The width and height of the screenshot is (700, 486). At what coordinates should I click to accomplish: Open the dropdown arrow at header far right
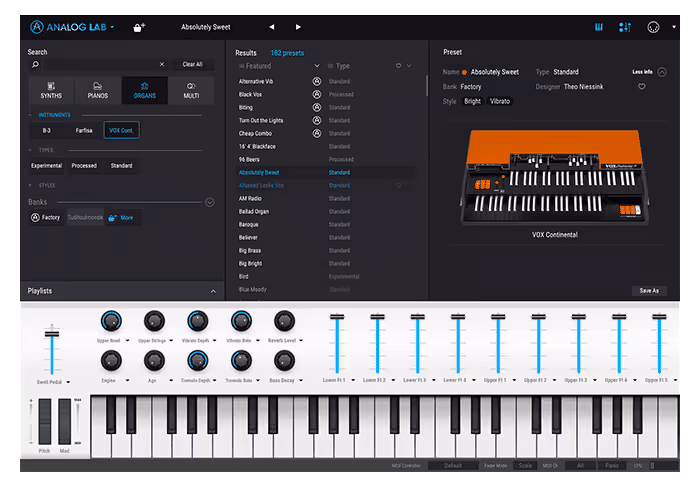coord(674,27)
